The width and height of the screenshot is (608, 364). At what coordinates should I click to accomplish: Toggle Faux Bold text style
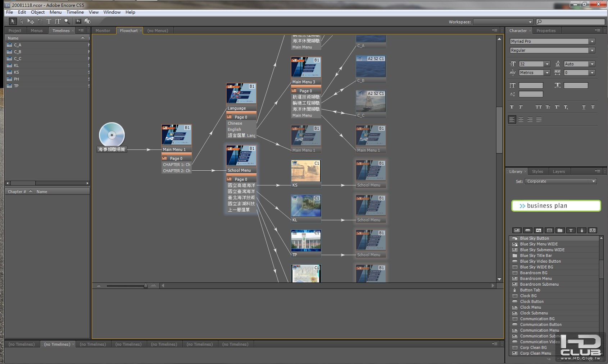coord(512,107)
